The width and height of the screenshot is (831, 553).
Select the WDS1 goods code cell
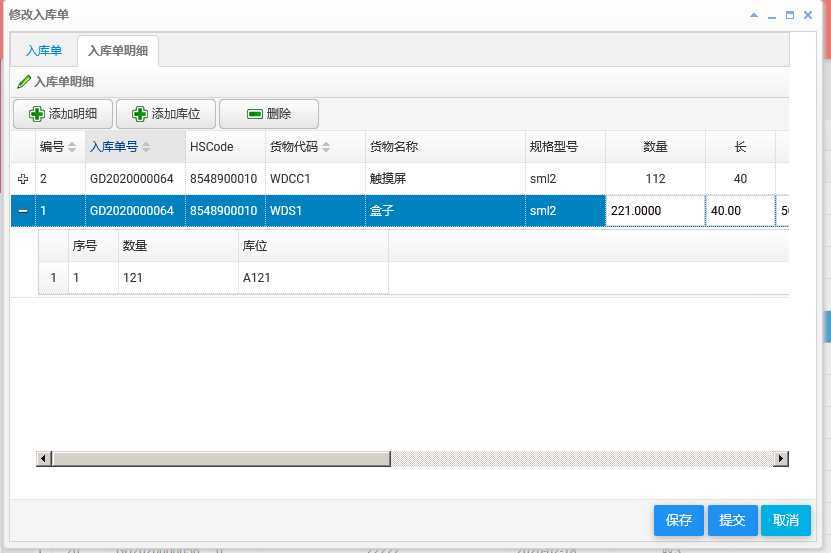[315, 211]
